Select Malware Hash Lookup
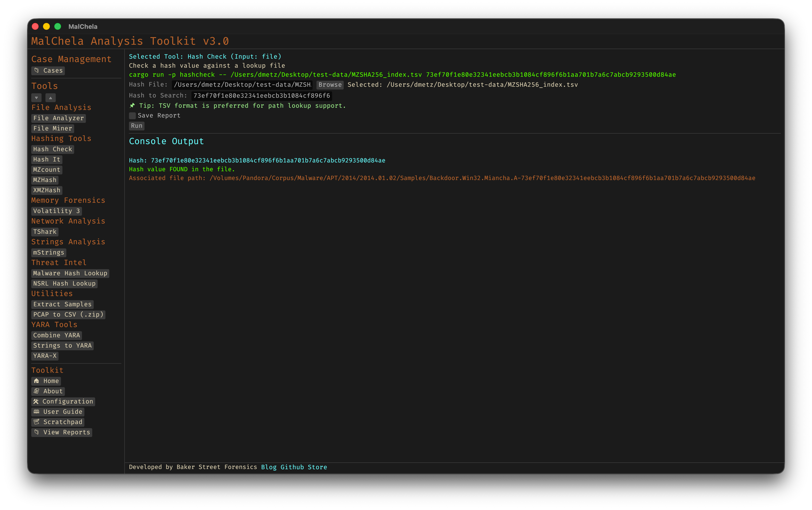812x510 pixels. pyautogui.click(x=70, y=273)
